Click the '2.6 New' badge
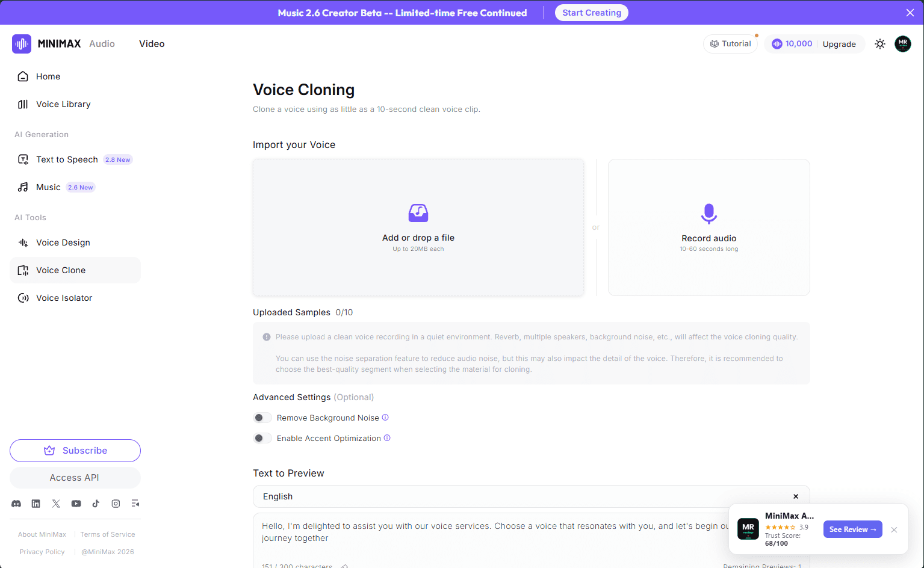 [81, 187]
